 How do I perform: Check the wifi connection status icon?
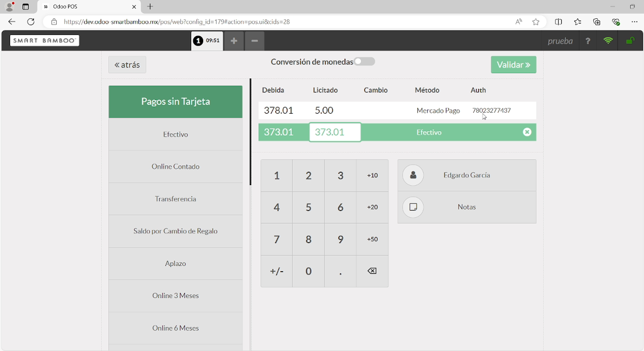pyautogui.click(x=608, y=41)
